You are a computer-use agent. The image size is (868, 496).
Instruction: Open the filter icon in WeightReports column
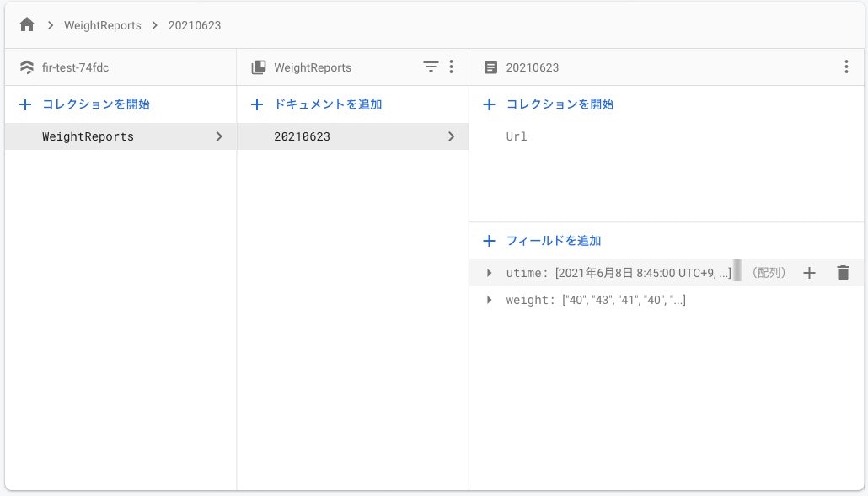(430, 67)
